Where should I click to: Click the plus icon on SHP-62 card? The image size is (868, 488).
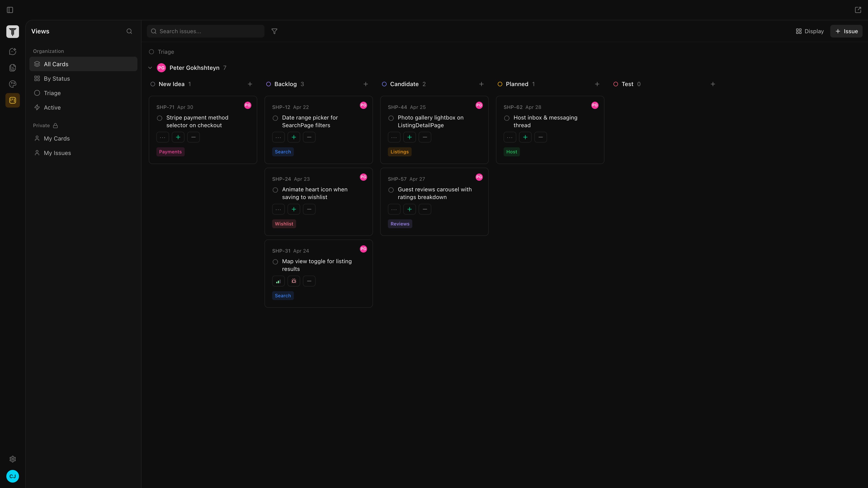(525, 137)
